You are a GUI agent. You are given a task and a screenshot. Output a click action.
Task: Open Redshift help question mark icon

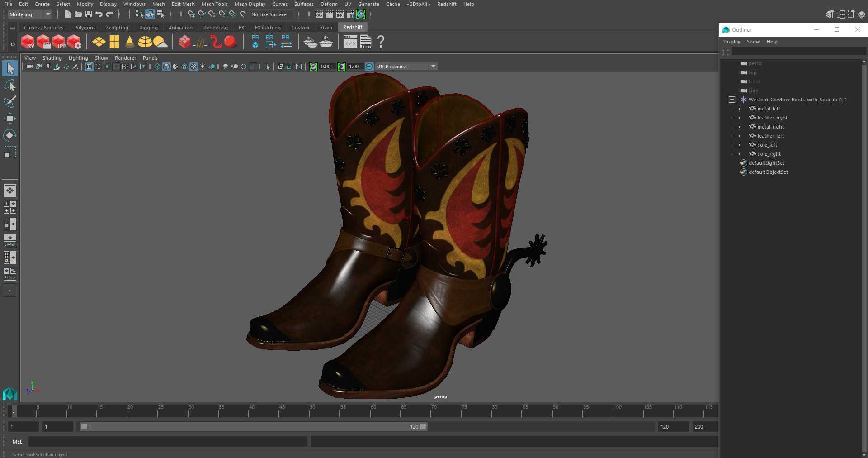coord(381,42)
